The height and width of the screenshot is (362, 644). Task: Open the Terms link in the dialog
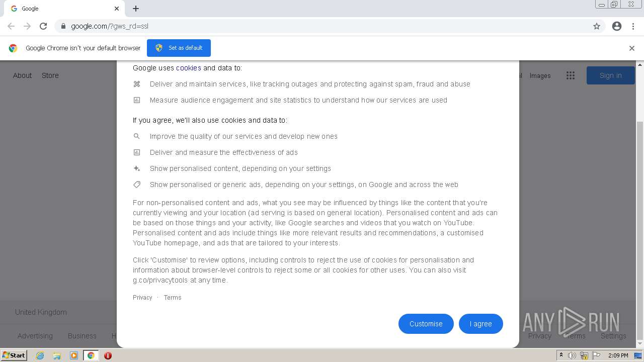click(173, 298)
